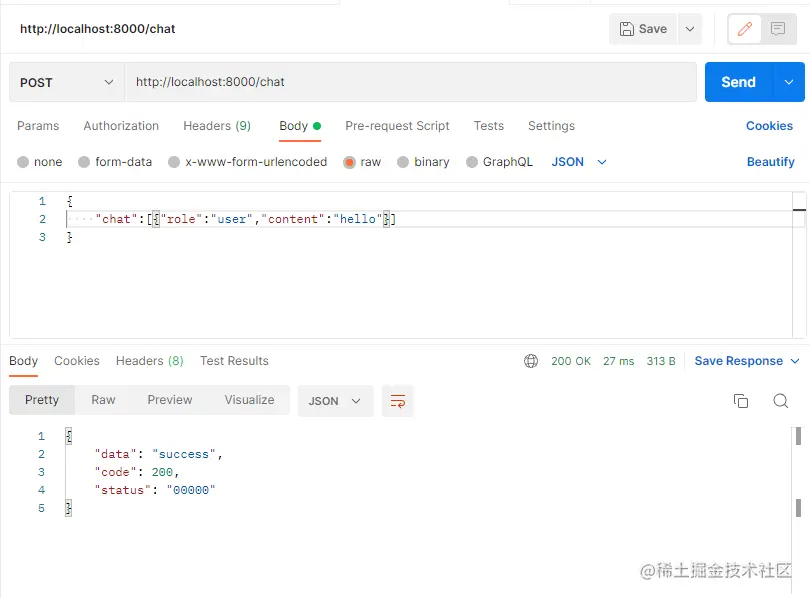Switch to the Tests tab

pos(489,126)
